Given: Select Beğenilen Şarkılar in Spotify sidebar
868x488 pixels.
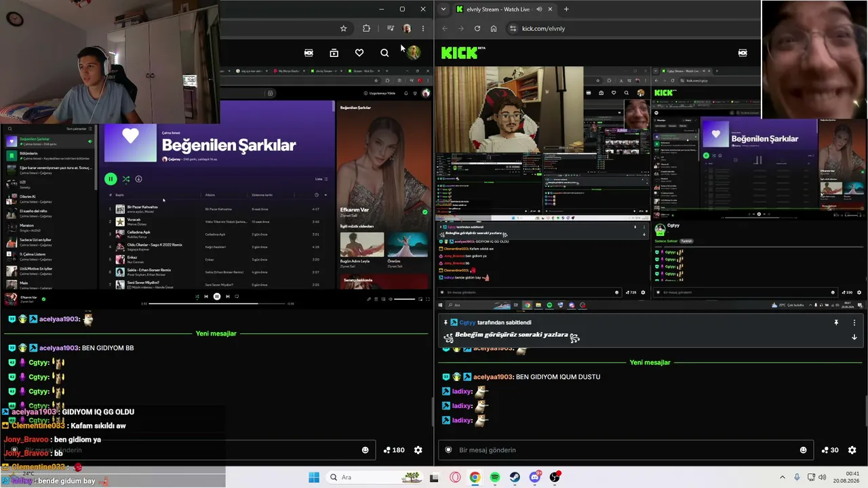Looking at the screenshot, I should pos(49,142).
